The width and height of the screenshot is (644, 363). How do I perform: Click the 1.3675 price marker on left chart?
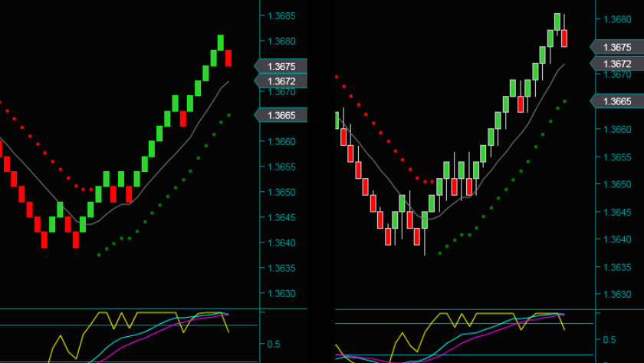(x=281, y=66)
